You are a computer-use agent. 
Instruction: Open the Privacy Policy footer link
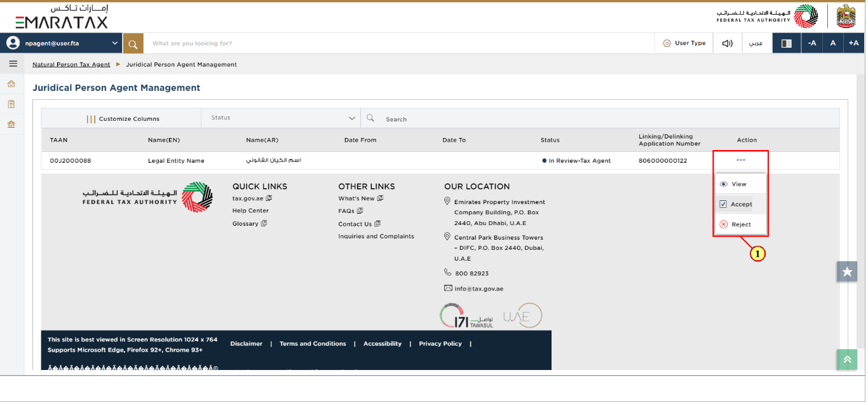click(x=440, y=343)
